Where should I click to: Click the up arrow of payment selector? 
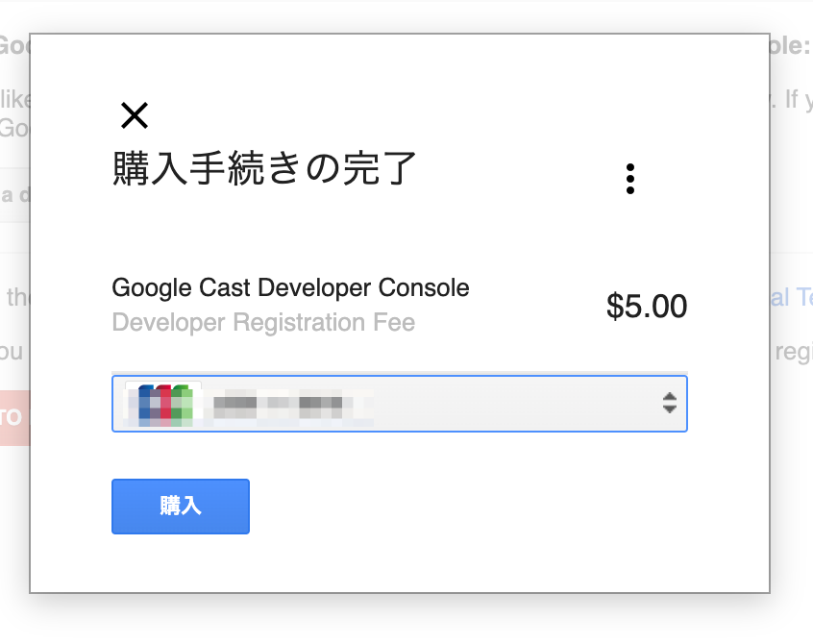(x=670, y=397)
